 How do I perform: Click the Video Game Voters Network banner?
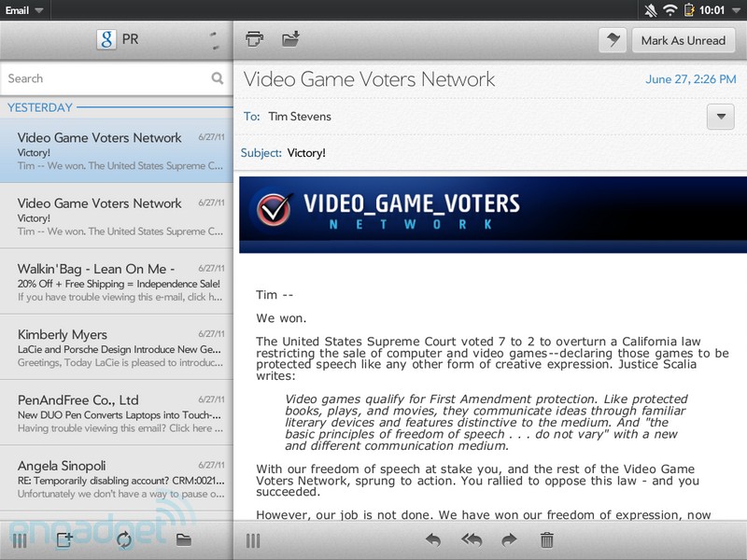tap(493, 215)
